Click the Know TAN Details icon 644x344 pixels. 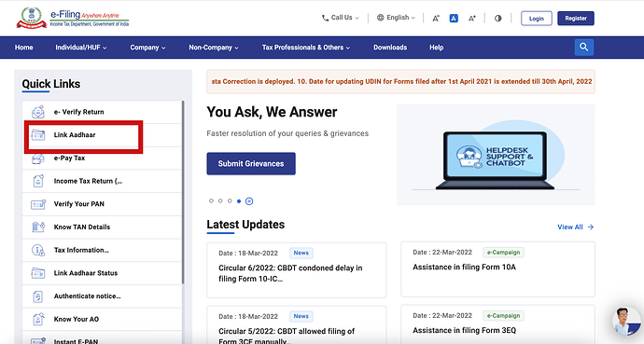38,227
